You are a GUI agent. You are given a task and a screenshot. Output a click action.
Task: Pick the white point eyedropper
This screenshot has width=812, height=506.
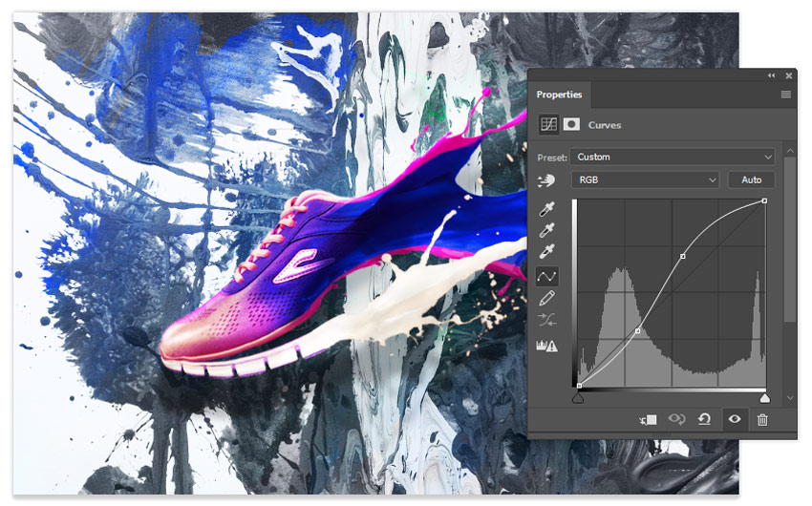546,251
